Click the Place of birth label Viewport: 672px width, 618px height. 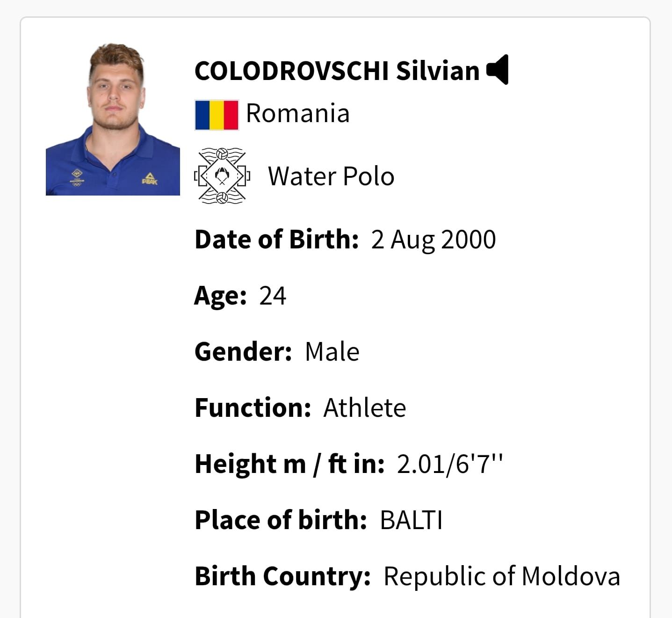click(x=281, y=520)
